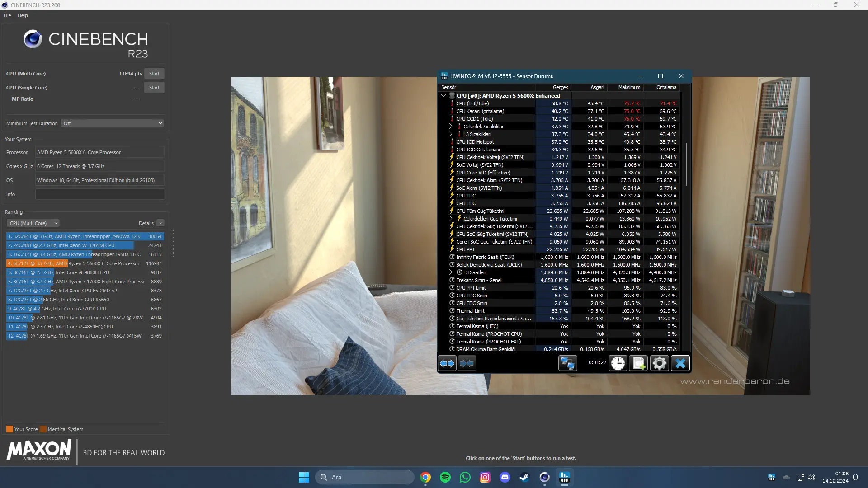This screenshot has width=868, height=488.
Task: Open Steam from taskbar
Action: 524,477
